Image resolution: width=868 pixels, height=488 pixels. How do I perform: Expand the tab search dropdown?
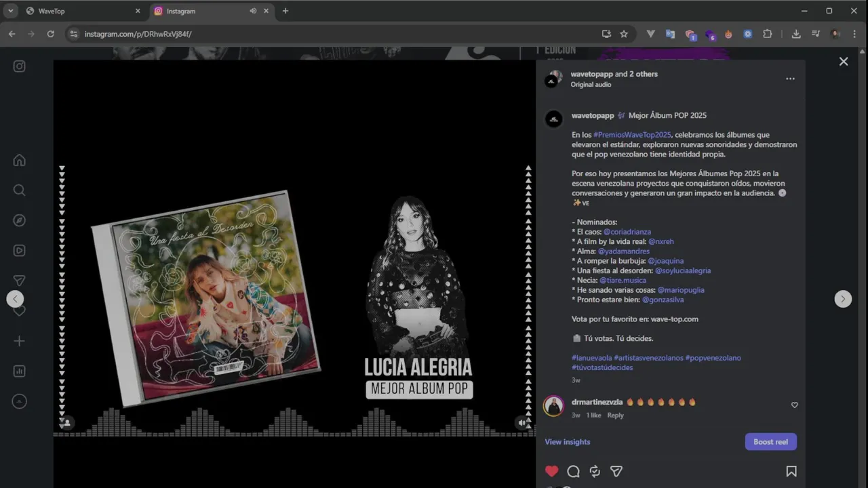[10, 11]
